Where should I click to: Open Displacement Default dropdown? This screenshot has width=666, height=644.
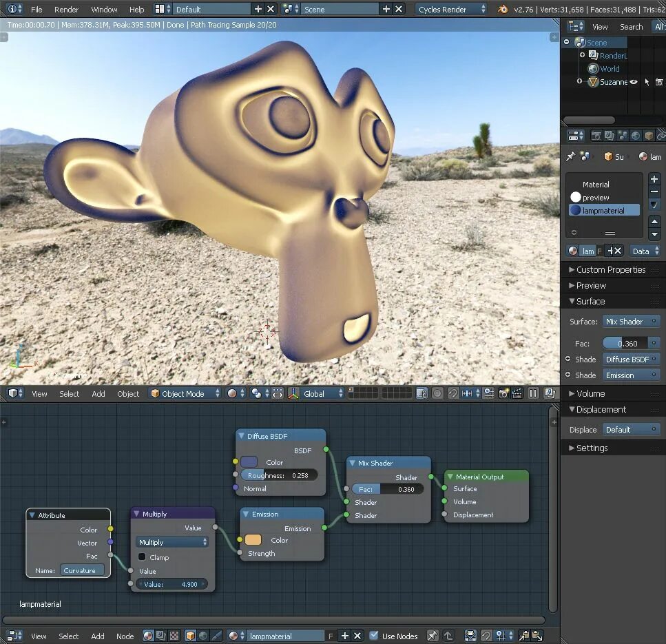coord(631,430)
